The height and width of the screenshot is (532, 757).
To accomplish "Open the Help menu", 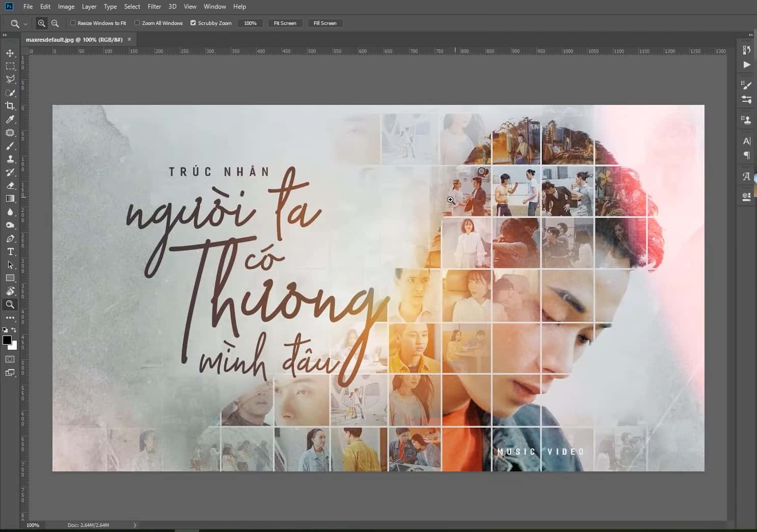I will click(x=239, y=7).
